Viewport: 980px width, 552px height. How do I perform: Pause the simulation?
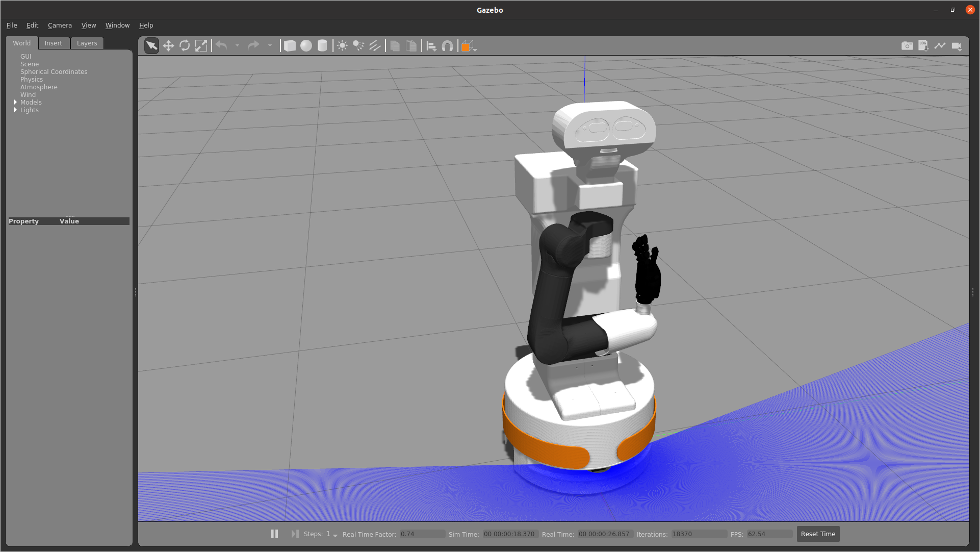coord(274,534)
